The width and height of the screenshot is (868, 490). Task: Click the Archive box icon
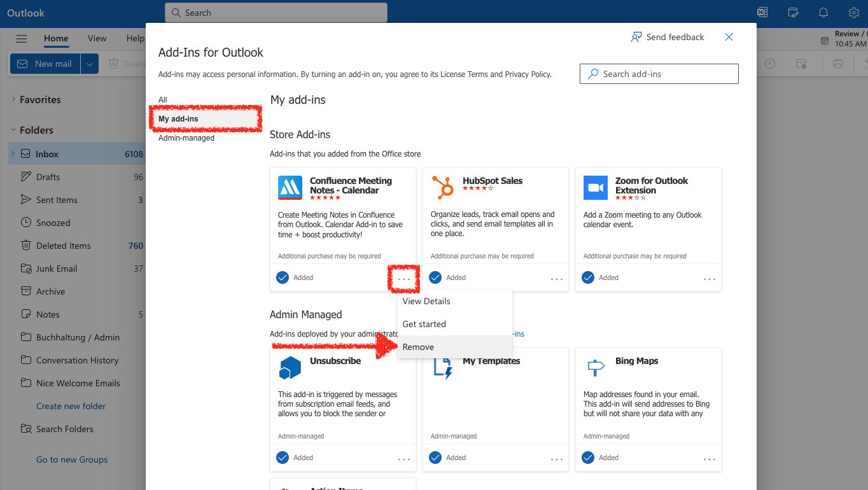[25, 291]
